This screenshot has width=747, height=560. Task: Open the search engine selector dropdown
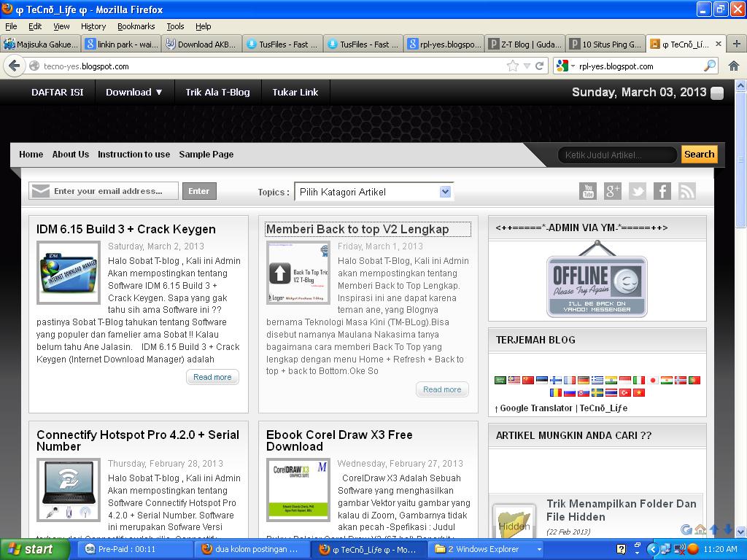565,66
